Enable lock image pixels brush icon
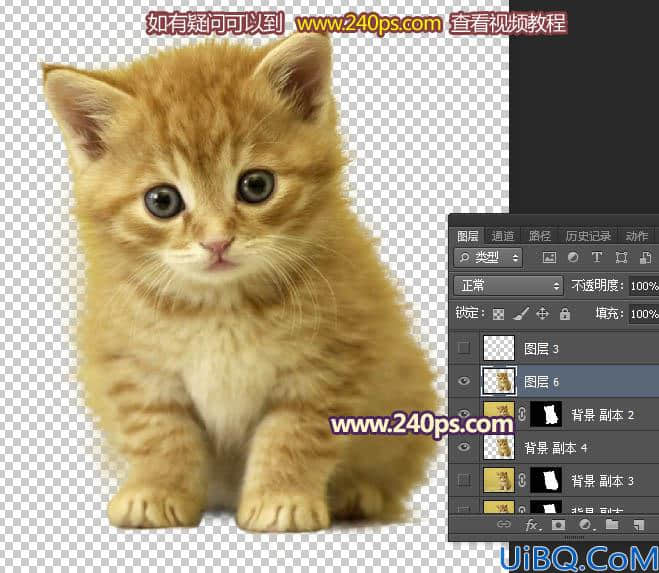659x573 pixels. point(521,314)
